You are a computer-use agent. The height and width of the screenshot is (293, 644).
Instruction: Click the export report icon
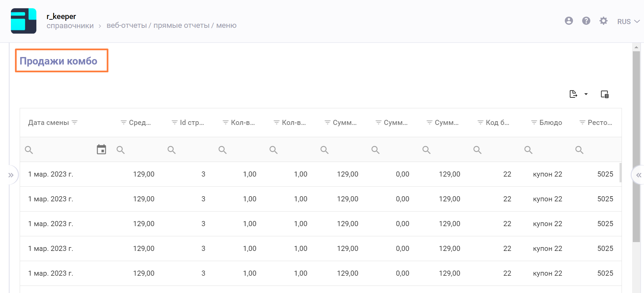click(x=573, y=94)
